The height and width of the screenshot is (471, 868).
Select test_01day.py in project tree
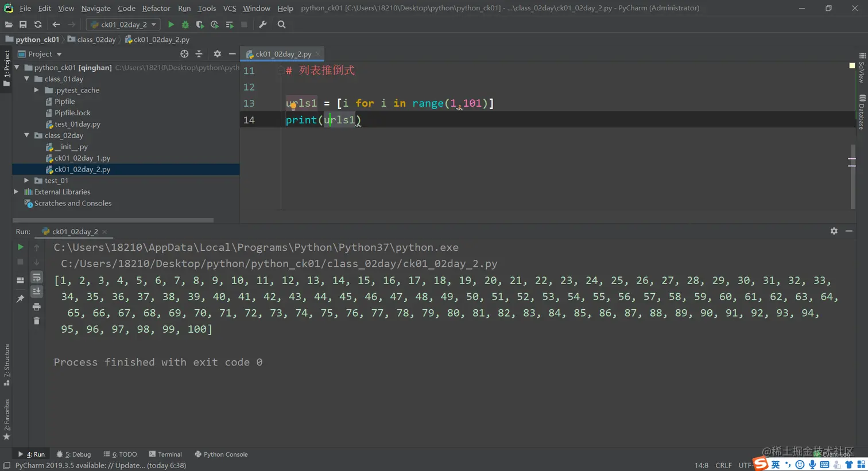(72, 124)
